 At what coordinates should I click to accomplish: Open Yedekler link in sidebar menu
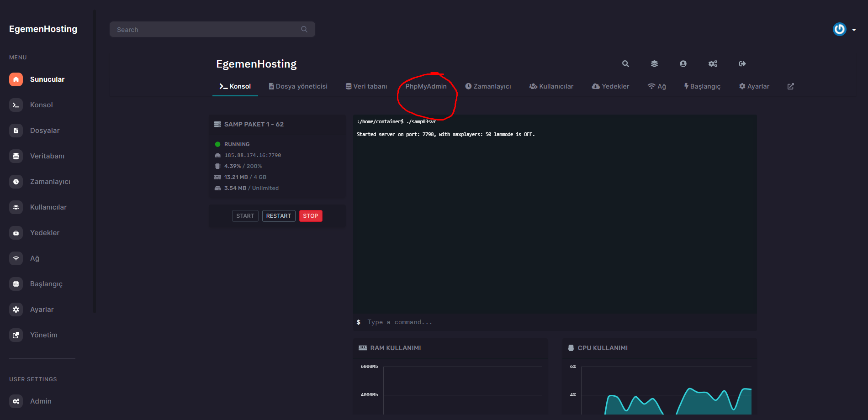tap(45, 233)
